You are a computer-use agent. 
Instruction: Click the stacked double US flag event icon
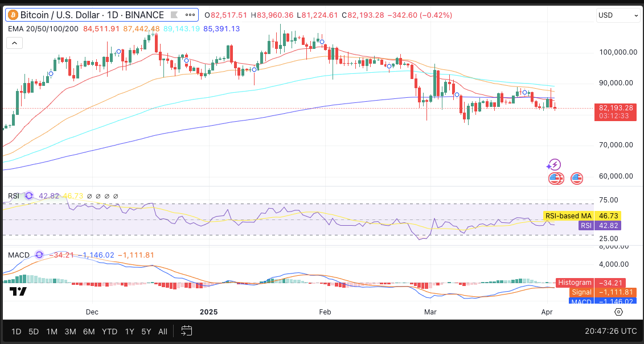click(556, 179)
